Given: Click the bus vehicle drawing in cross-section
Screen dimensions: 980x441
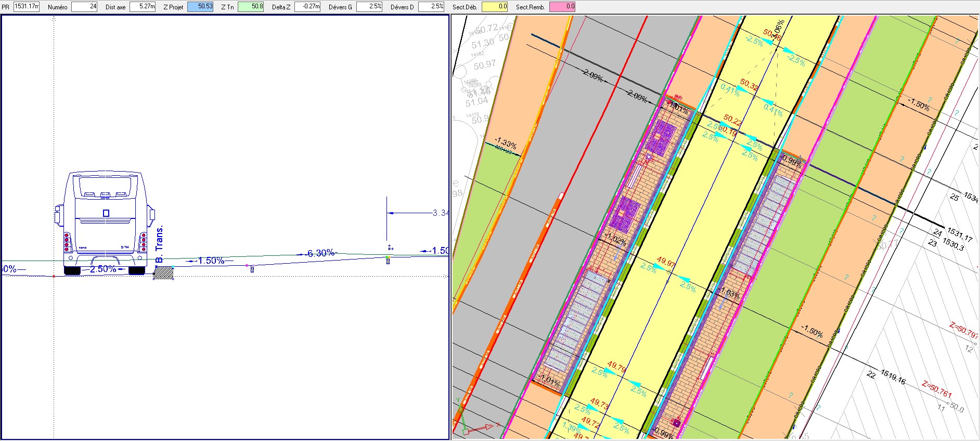Looking at the screenshot, I should pos(105,221).
